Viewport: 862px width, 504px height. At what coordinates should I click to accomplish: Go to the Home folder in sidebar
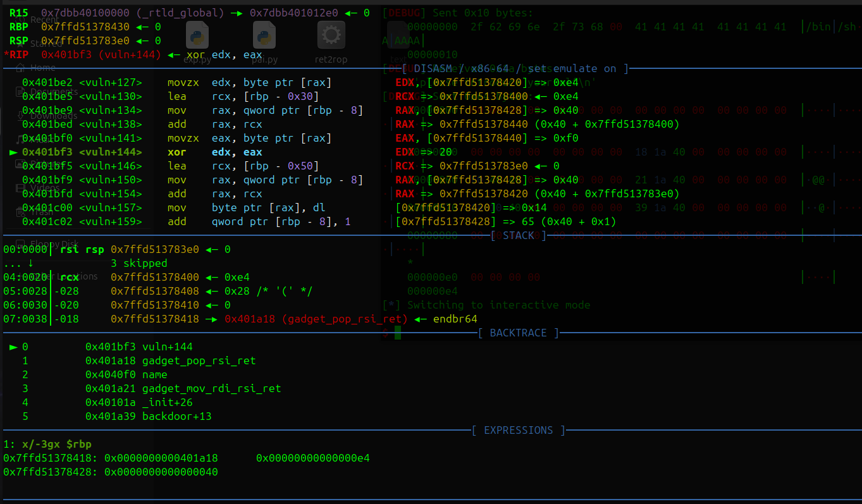tap(42, 68)
